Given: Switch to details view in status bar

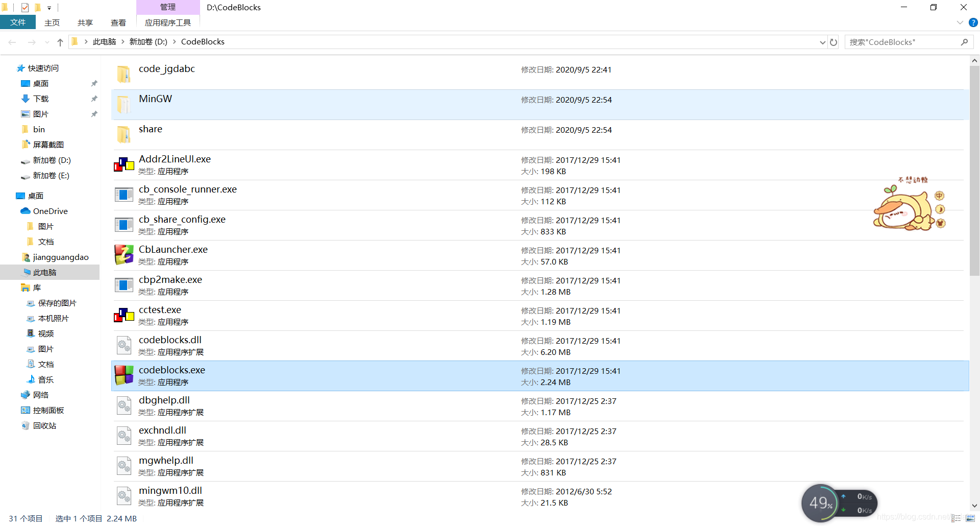Looking at the screenshot, I should pyautogui.click(x=957, y=518).
